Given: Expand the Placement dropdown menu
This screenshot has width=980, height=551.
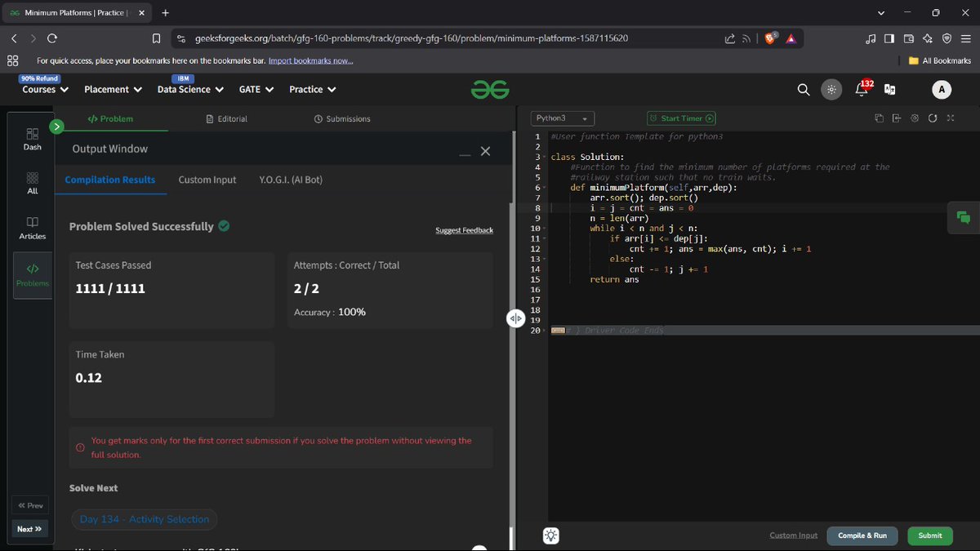Looking at the screenshot, I should [114, 90].
